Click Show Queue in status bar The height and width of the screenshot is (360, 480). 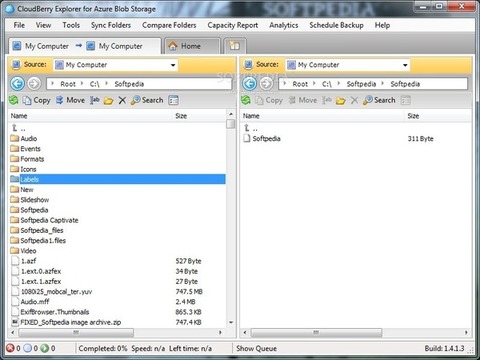[256, 348]
